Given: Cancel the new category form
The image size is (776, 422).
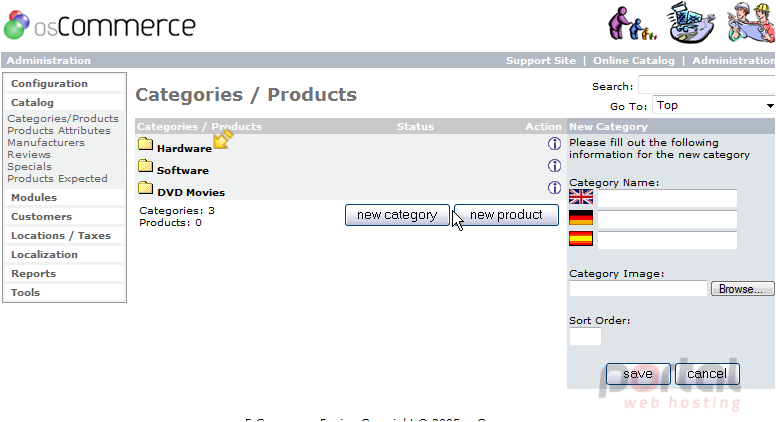Looking at the screenshot, I should pos(707,374).
